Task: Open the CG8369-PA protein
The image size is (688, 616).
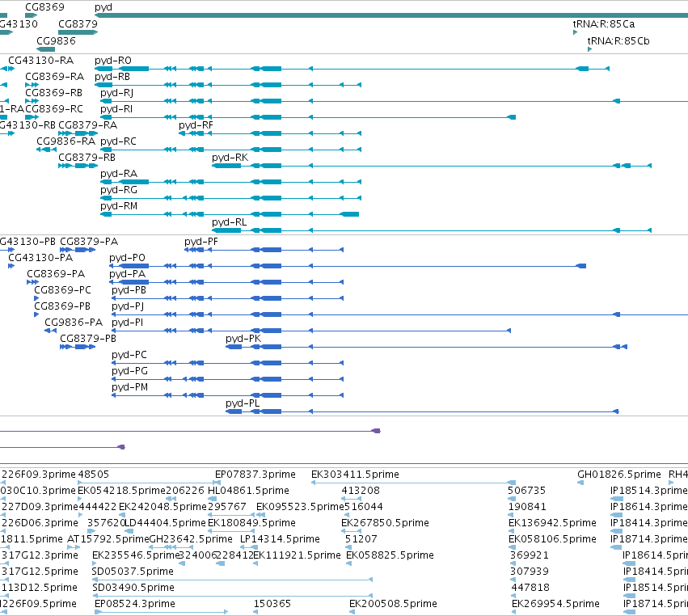Action: (x=32, y=282)
